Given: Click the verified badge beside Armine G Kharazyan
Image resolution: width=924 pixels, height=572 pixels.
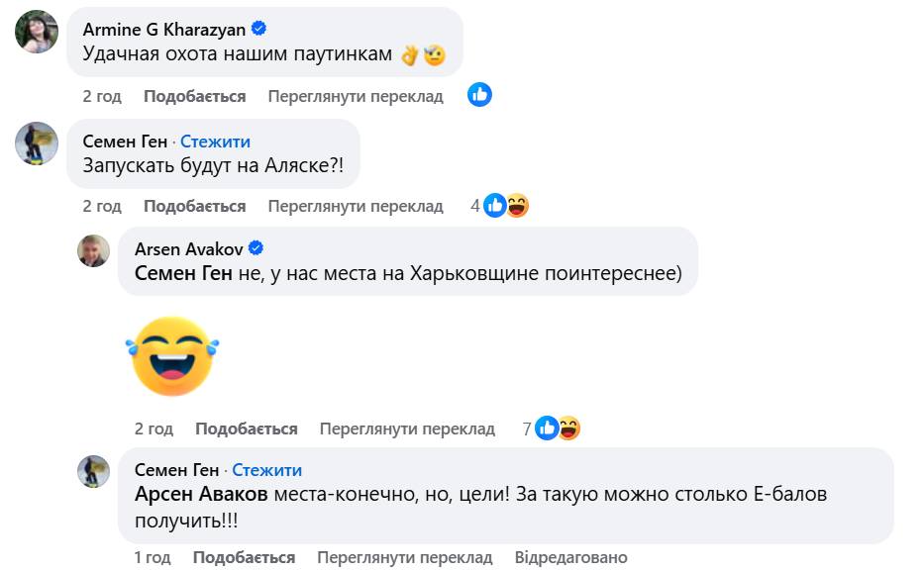Looking at the screenshot, I should point(258,30).
